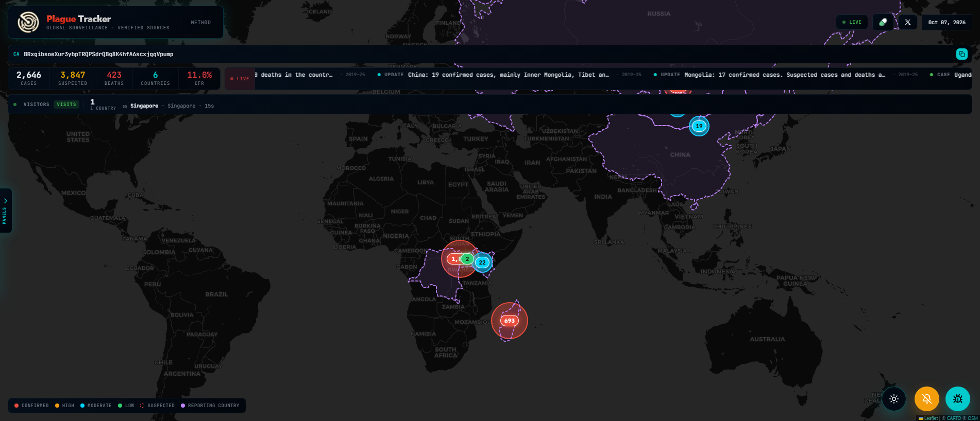This screenshot has height=421, width=980.
Task: Click the LOW legend entry
Action: [x=126, y=406]
